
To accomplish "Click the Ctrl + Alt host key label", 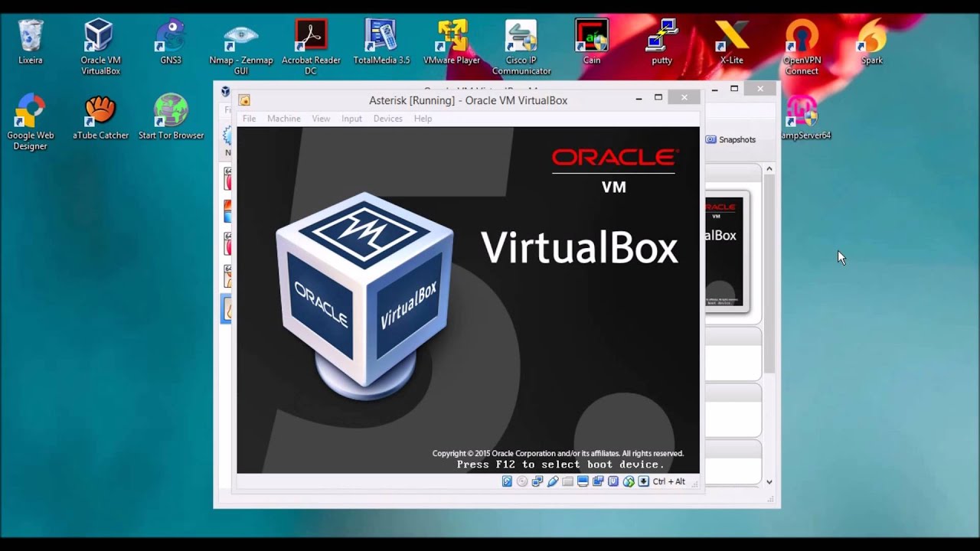I will coord(669,481).
